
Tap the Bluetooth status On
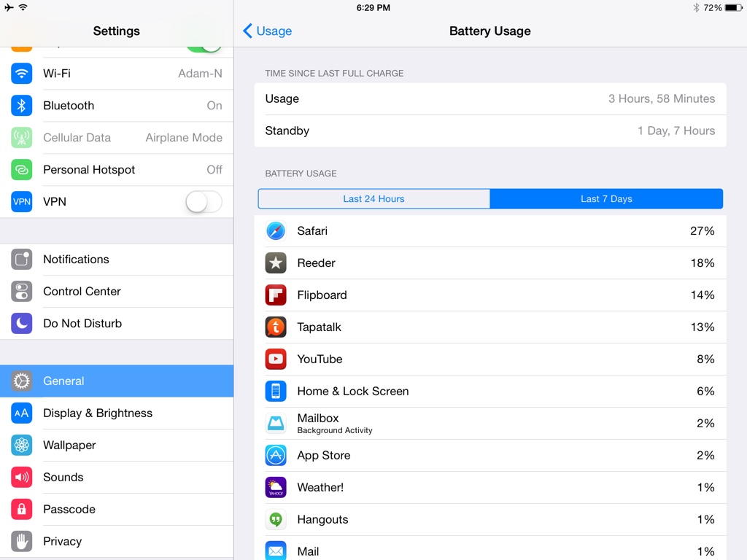(214, 105)
